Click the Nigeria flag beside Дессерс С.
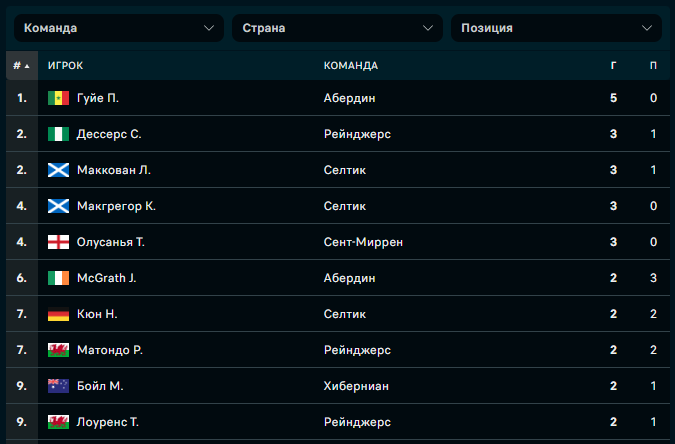The image size is (675, 444). point(58,134)
